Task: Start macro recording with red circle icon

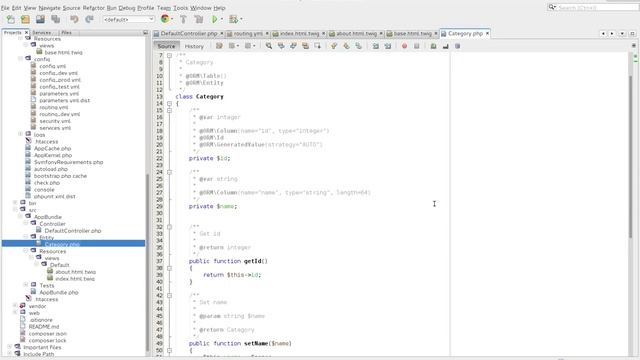Action: coord(404,46)
